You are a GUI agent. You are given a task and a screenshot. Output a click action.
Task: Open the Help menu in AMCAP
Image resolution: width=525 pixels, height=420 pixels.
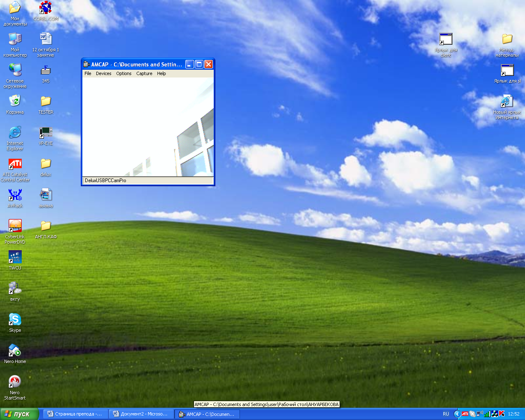coord(161,73)
